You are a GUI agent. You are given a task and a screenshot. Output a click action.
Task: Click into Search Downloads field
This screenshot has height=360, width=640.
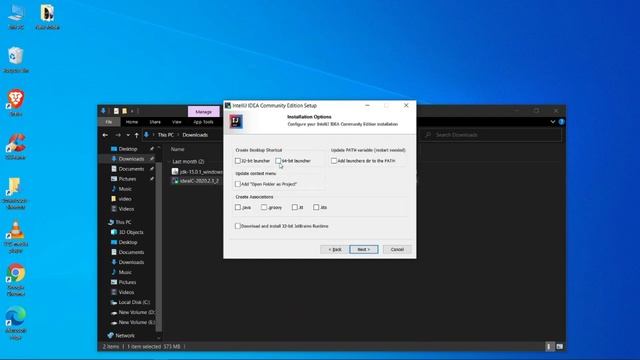point(492,135)
